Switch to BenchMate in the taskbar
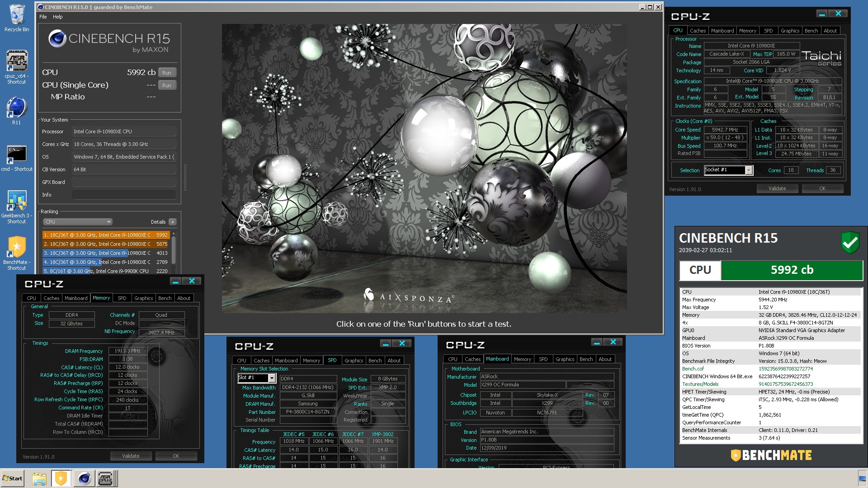 [x=61, y=479]
